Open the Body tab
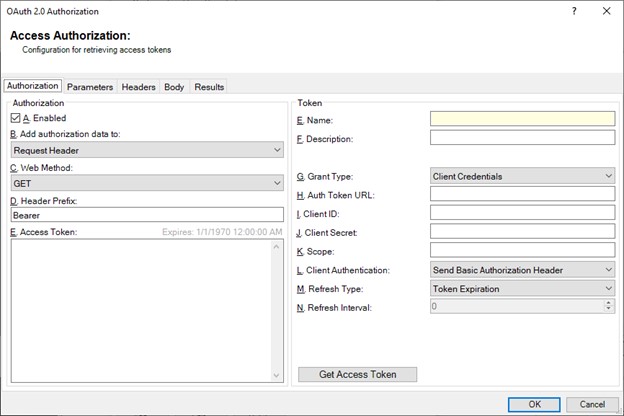624x416 pixels. (x=174, y=87)
